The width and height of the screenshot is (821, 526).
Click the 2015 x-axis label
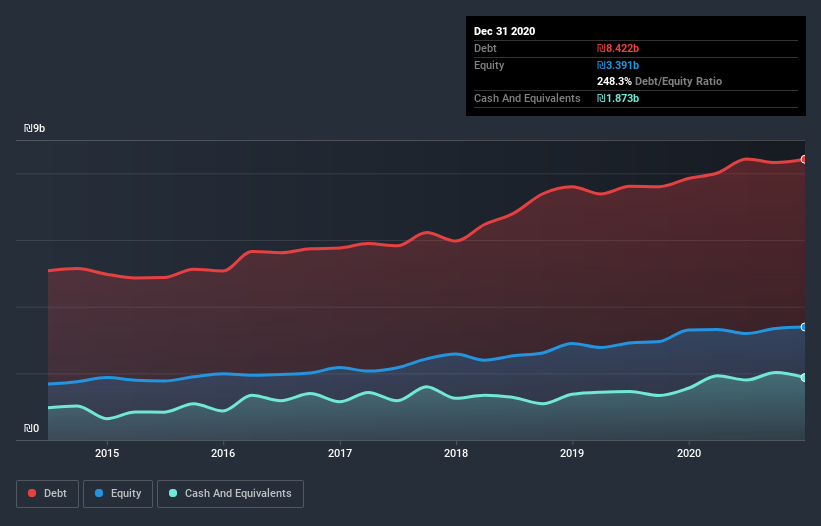(107, 453)
